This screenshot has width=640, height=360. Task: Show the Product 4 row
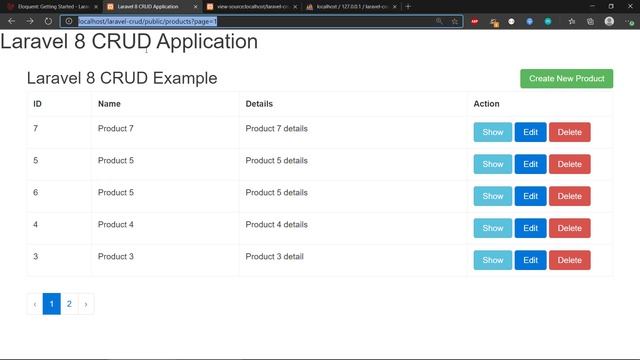(493, 228)
